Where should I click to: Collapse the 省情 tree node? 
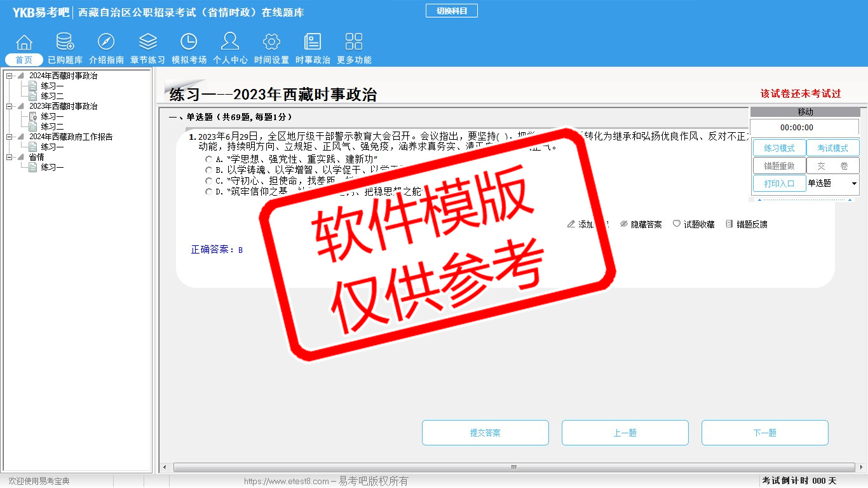click(9, 158)
